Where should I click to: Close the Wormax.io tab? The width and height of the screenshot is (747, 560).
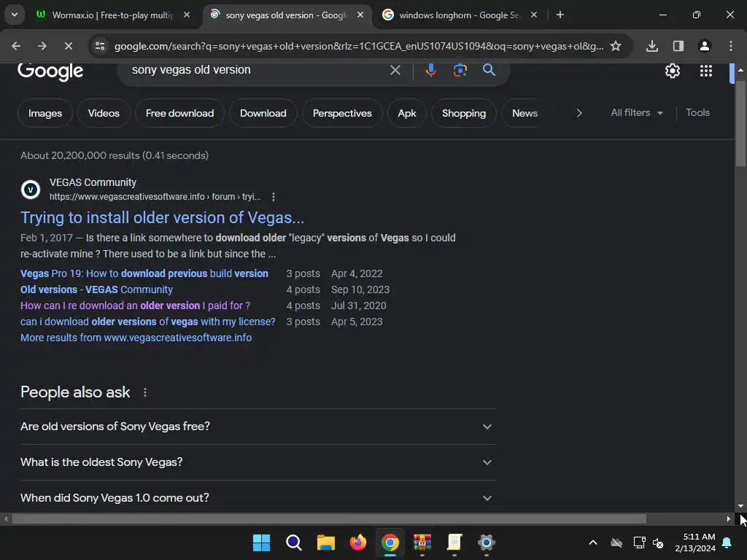187,15
